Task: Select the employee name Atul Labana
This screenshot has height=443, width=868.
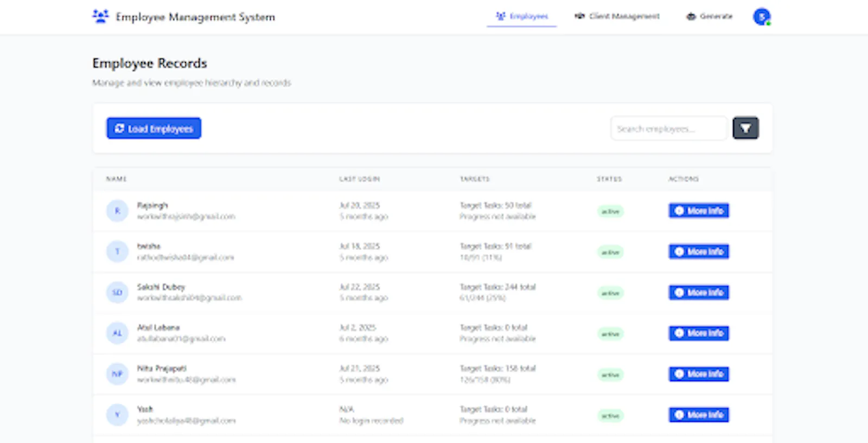Action: [158, 327]
